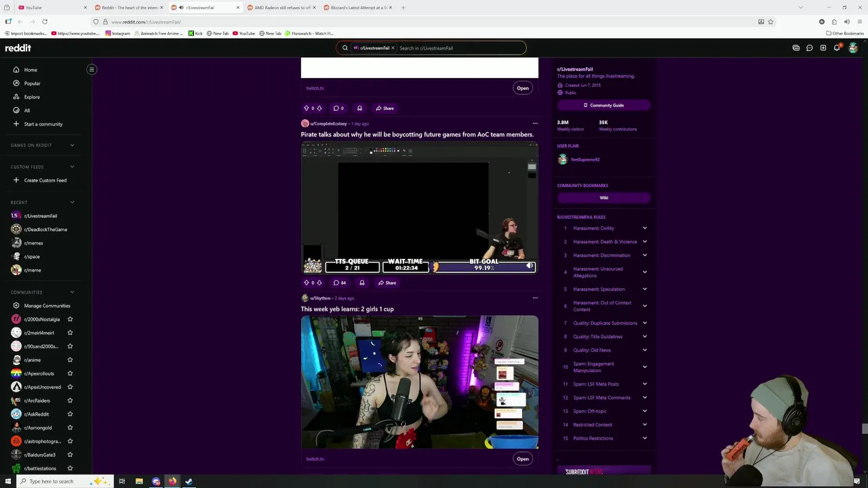
Task: Open a new browser tab
Action: pos(403,7)
